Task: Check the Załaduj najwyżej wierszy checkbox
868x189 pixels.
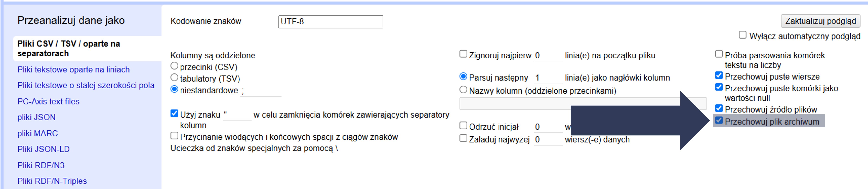Action: click(463, 139)
